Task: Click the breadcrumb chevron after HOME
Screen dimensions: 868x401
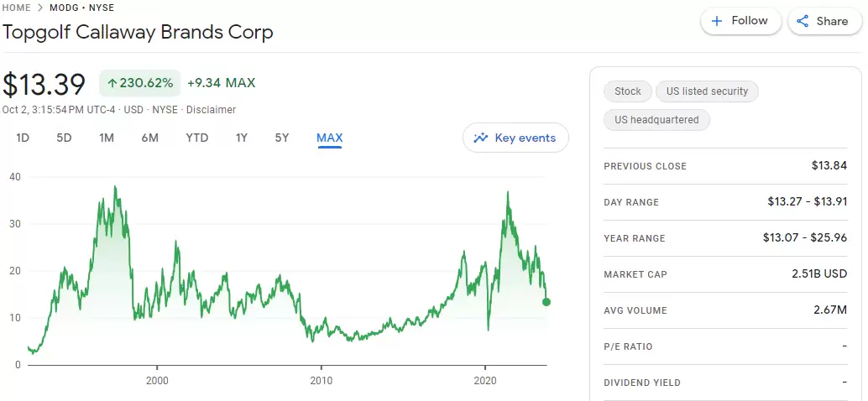Action: (39, 8)
